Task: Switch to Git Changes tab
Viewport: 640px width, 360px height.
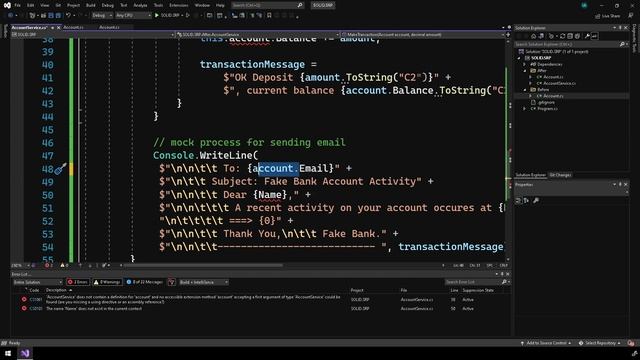Action: coord(560,175)
